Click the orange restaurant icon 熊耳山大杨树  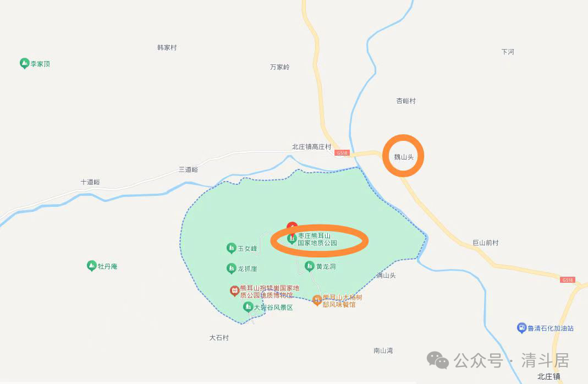click(x=317, y=300)
